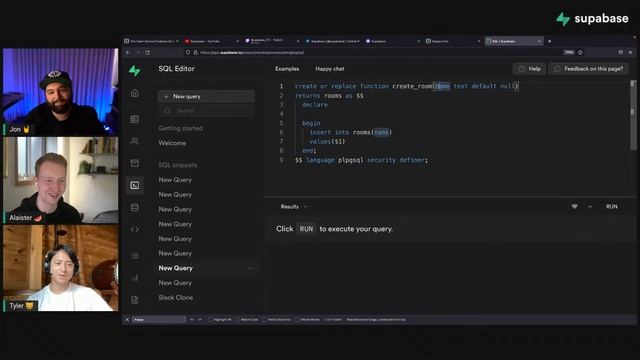
Task: Toggle Match Case in find bar
Action: 247,320
